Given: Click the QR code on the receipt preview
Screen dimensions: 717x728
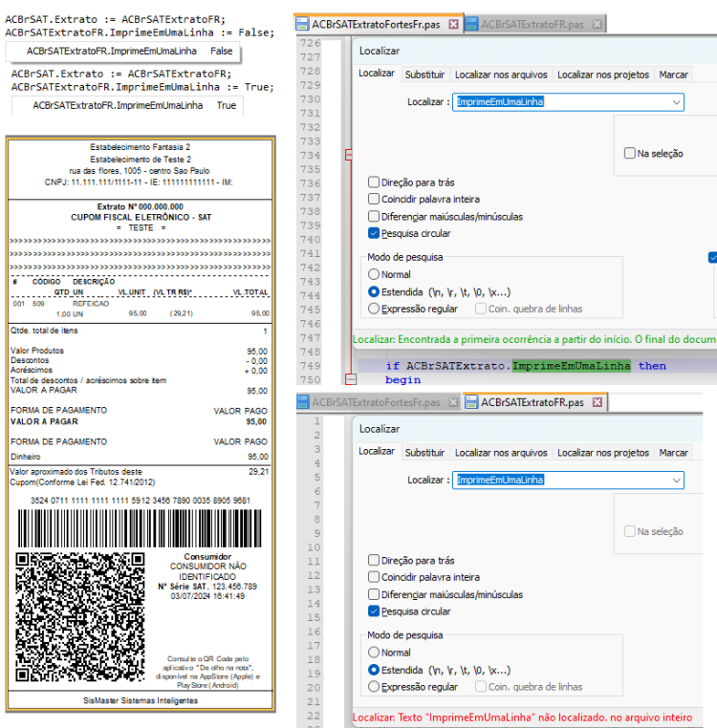Looking at the screenshot, I should pyautogui.click(x=80, y=617).
